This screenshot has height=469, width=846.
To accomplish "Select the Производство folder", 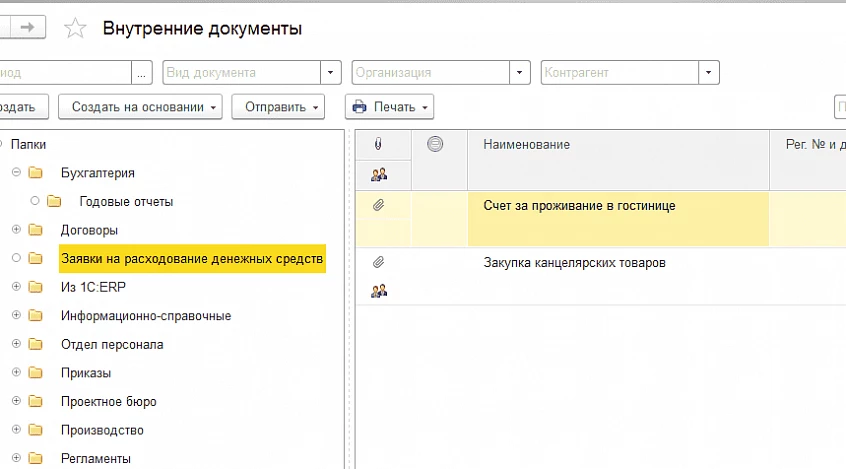I will (102, 430).
